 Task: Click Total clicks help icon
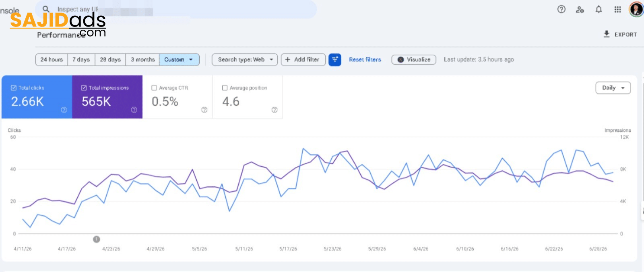64,110
